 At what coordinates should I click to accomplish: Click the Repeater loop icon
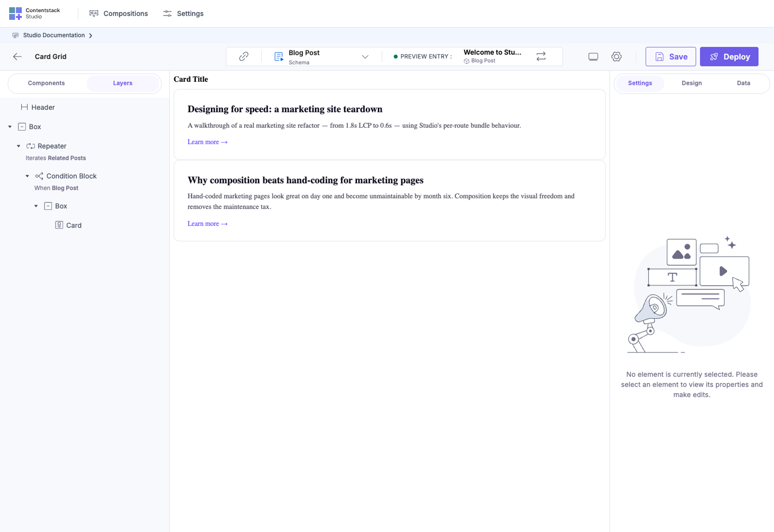pyautogui.click(x=31, y=146)
